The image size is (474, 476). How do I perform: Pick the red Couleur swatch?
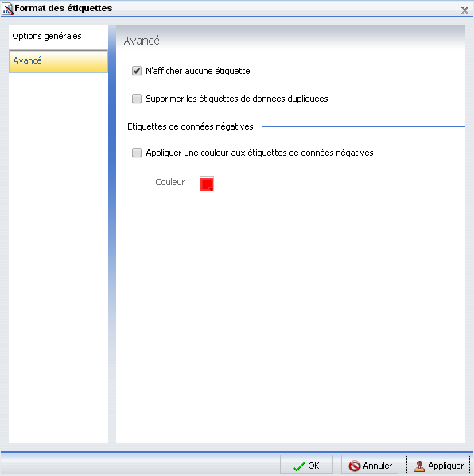(x=207, y=184)
